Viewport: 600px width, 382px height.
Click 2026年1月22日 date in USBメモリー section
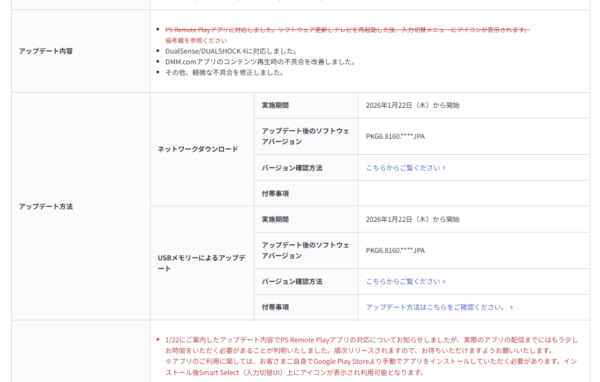click(412, 219)
